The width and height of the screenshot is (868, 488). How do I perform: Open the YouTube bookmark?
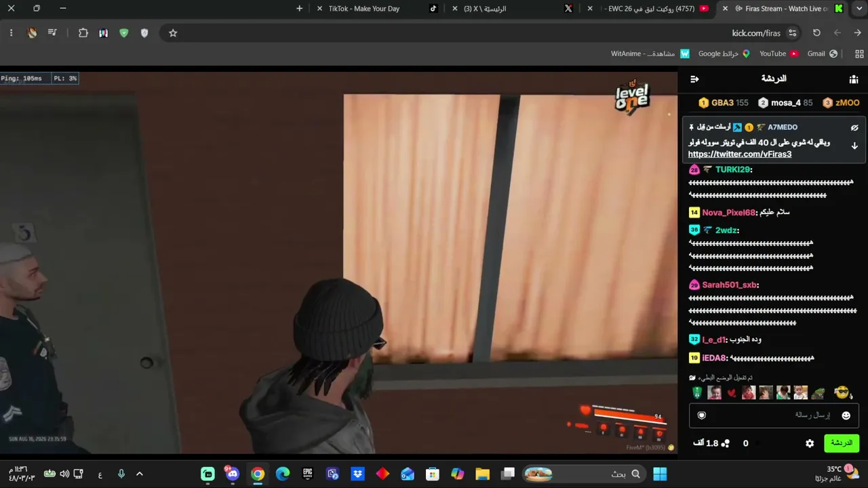778,54
